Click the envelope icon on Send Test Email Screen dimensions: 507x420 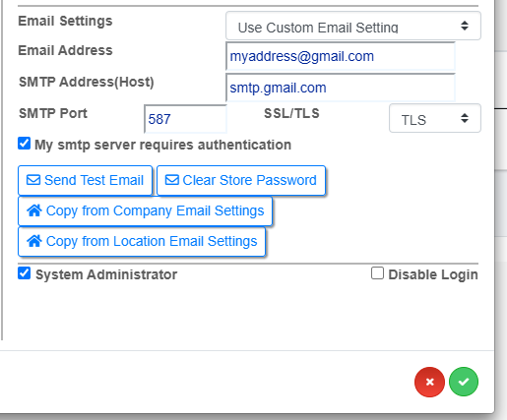[33, 180]
